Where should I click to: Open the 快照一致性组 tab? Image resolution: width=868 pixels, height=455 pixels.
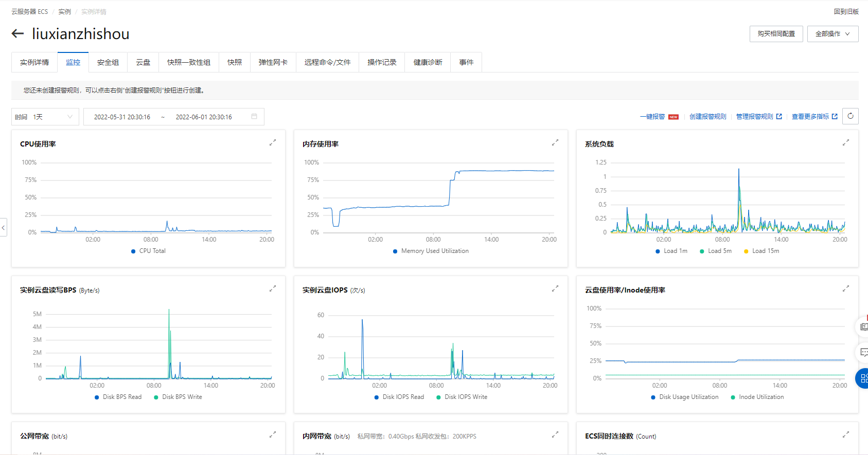[189, 62]
